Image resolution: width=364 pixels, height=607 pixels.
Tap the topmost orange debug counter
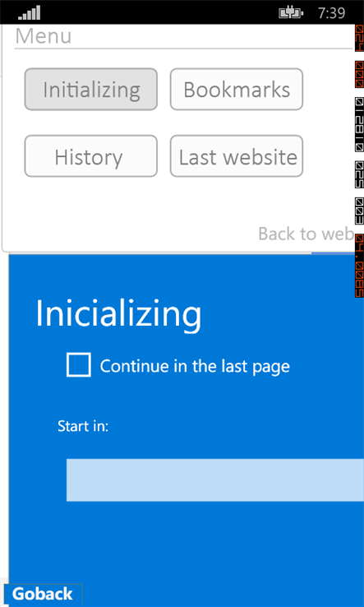359,38
